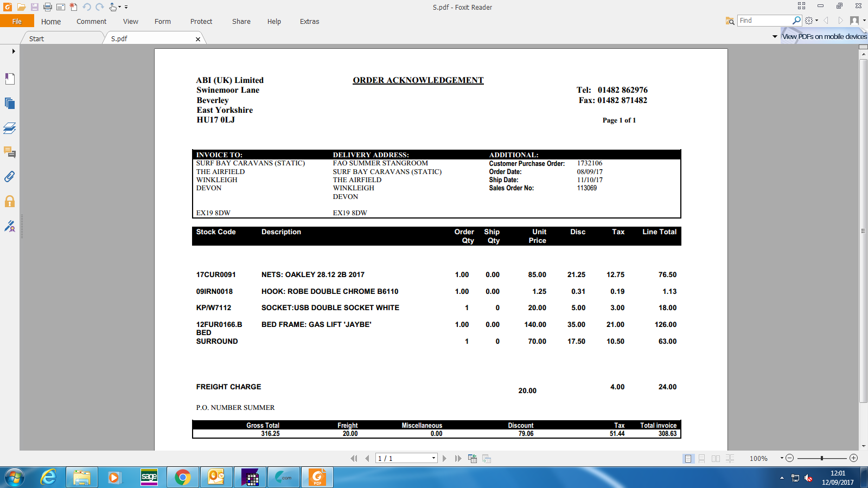
Task: Click the zoom in plus button
Action: tap(853, 458)
